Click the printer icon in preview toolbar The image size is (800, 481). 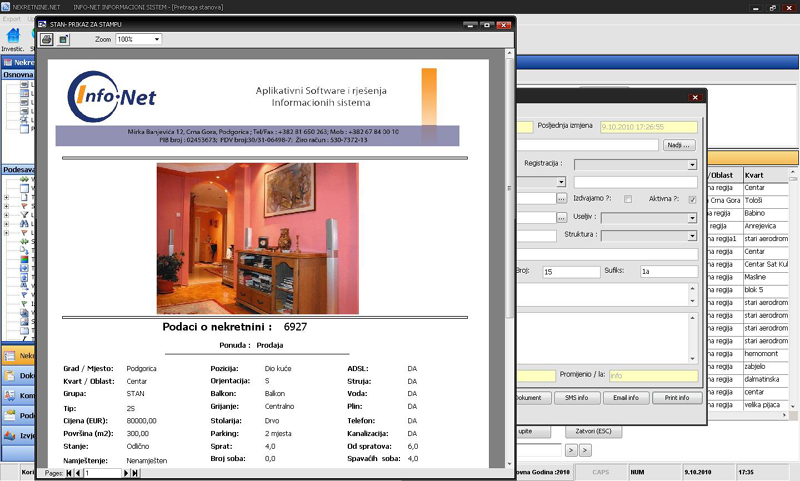tap(46, 39)
